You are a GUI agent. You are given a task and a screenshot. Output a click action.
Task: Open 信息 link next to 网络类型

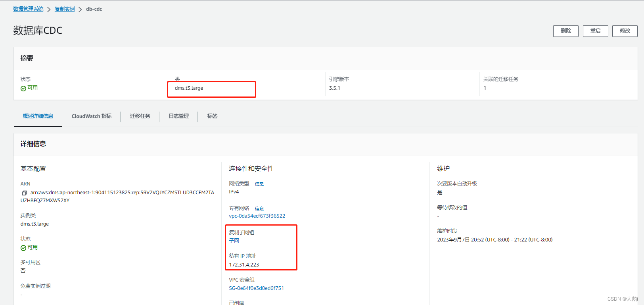point(259,184)
